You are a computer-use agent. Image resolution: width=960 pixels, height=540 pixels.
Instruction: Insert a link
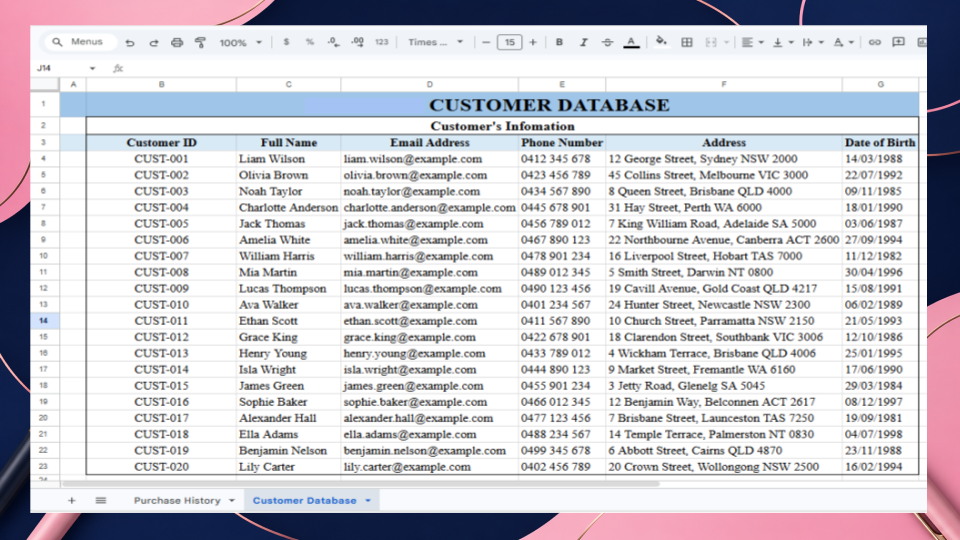click(x=874, y=42)
